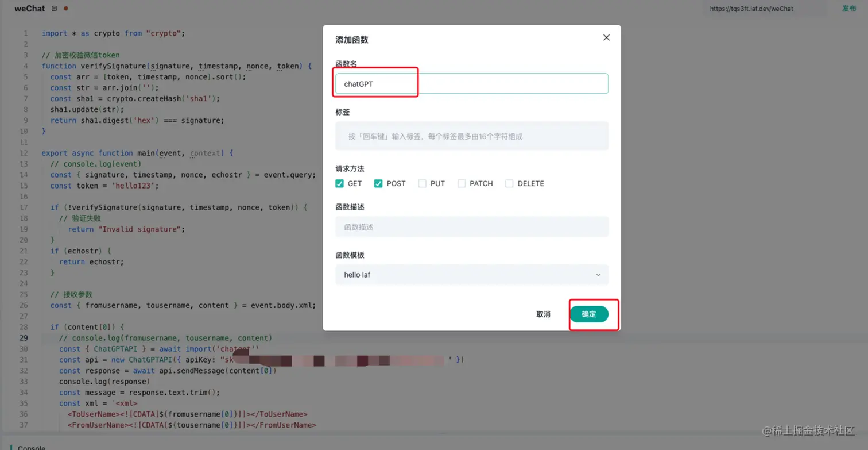Open the 函数模板 dropdown showing hello laf
Screen dimensions: 868x450
pos(472,275)
